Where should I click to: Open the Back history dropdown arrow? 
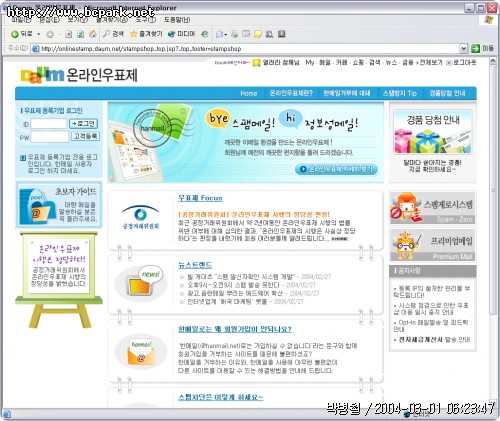pyautogui.click(x=38, y=34)
